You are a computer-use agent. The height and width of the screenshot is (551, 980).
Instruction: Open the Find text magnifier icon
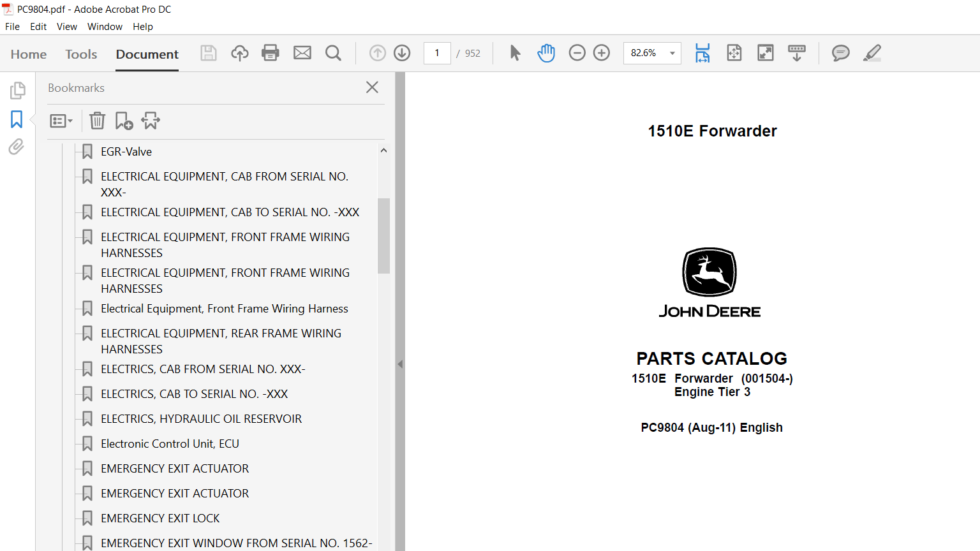click(x=333, y=53)
